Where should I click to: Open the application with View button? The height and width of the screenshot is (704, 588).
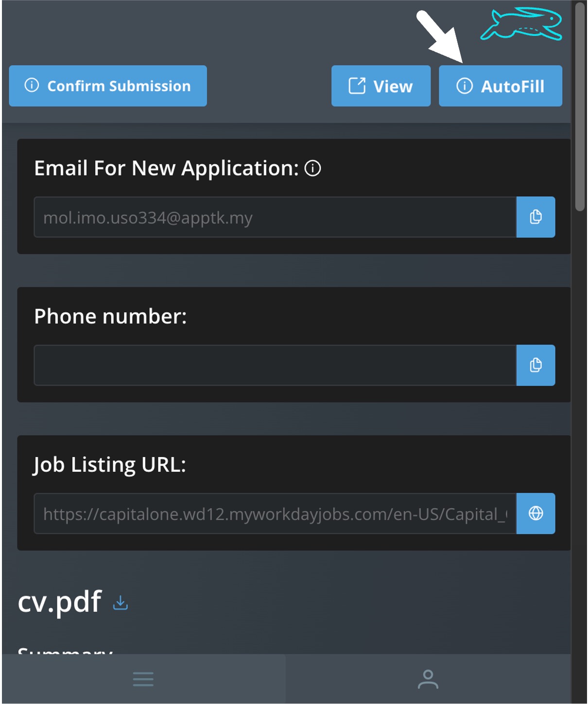[381, 86]
